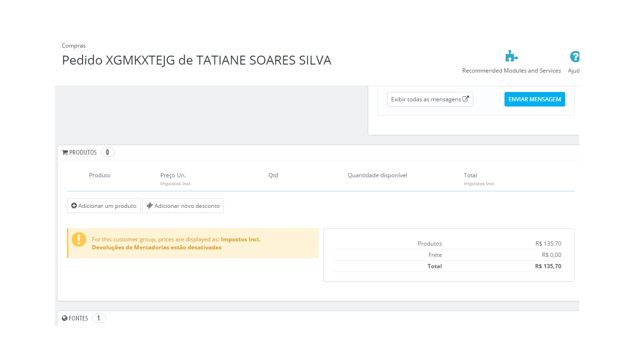This screenshot has width=644, height=362.
Task: Click the Pedido XGMKXTEJG page title
Action: point(197,60)
